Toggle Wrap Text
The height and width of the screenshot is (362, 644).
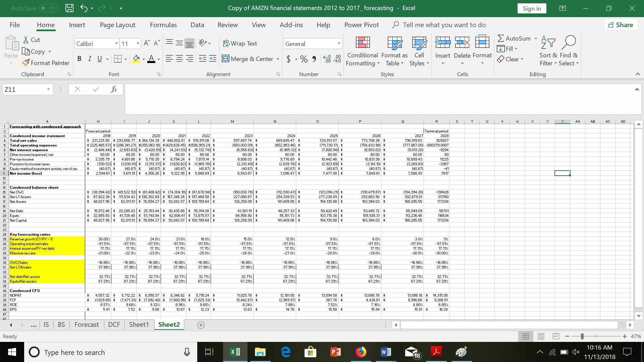tap(240, 44)
